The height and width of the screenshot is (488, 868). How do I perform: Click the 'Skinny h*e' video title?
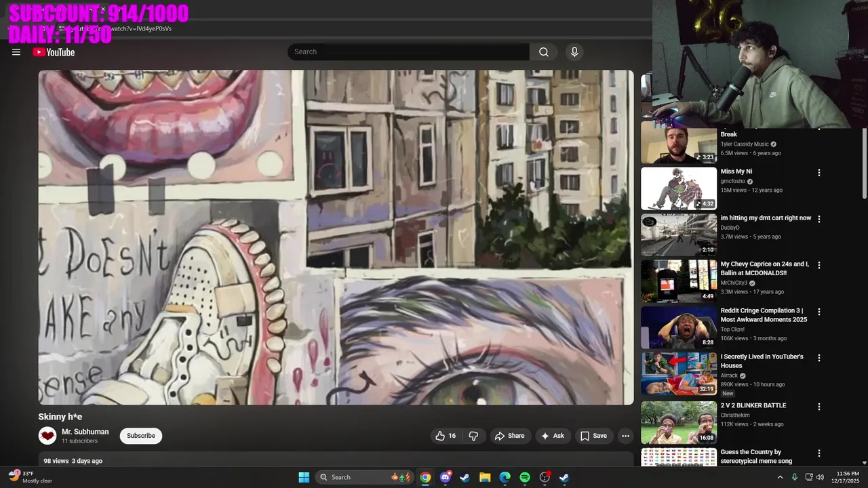tap(60, 417)
